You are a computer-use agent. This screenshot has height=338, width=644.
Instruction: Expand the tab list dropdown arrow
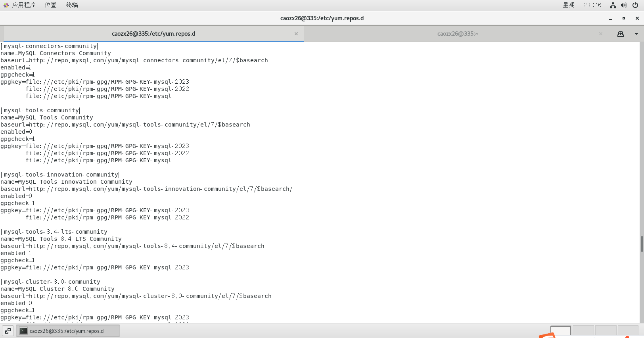[x=636, y=34]
